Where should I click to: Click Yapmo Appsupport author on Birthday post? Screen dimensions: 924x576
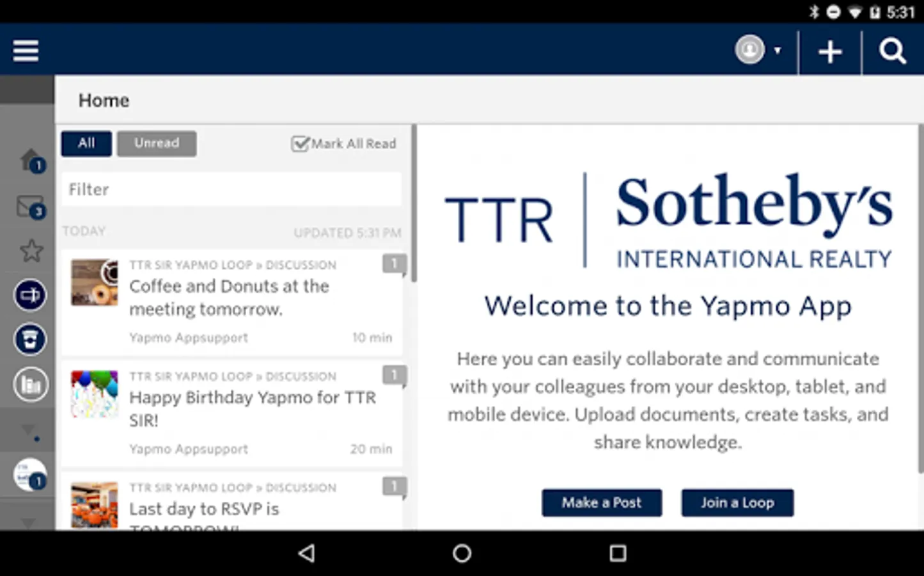click(x=189, y=449)
